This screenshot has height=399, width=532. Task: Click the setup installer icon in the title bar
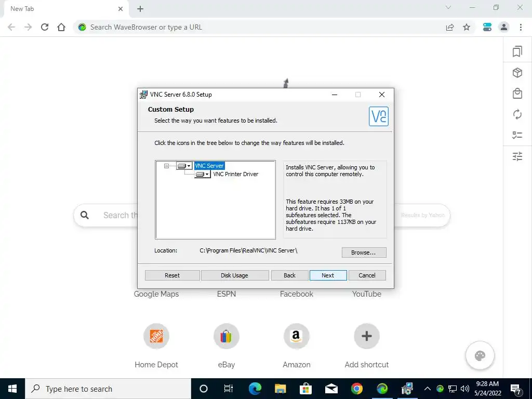[144, 95]
